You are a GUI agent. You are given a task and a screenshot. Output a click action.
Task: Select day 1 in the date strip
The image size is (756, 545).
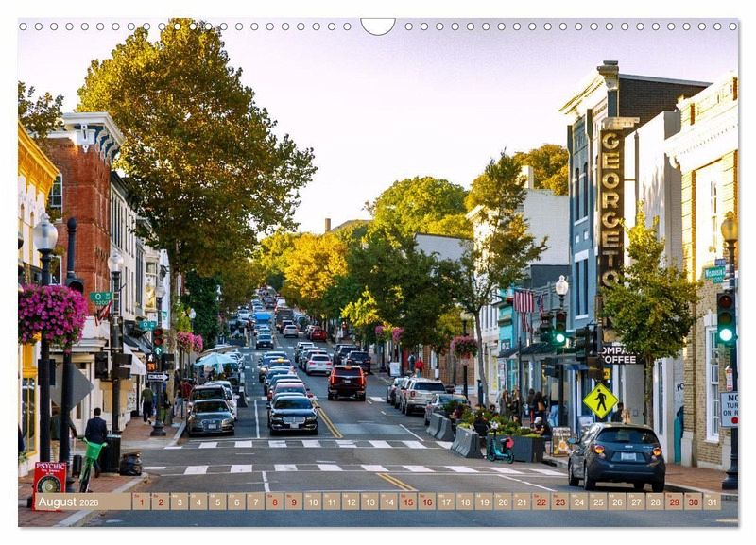click(141, 502)
